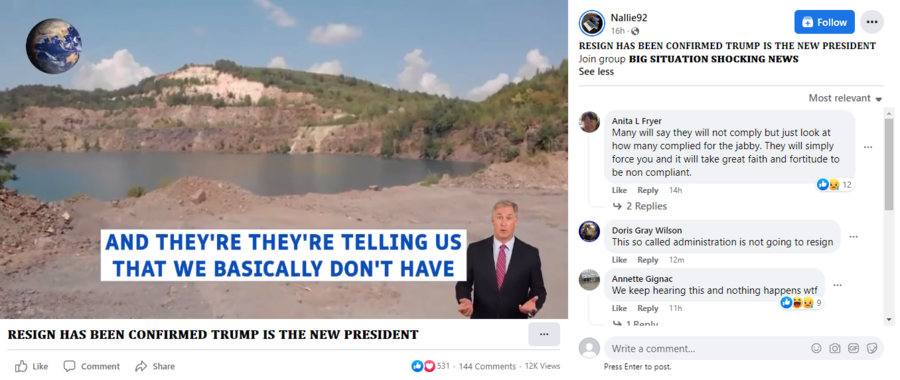Like Annette Gignac's comment
The height and width of the screenshot is (380, 900).
[619, 308]
